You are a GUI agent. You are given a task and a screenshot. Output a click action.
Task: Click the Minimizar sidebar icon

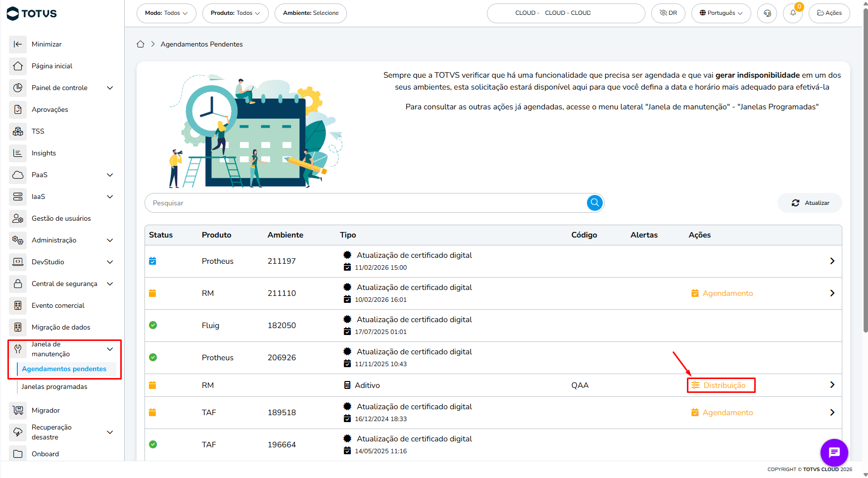point(18,44)
